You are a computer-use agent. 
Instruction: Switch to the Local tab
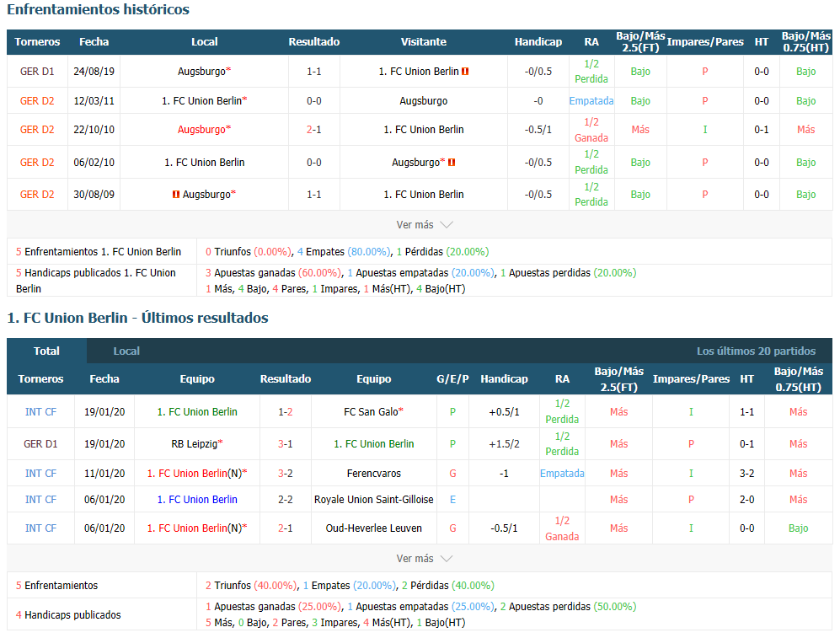pos(126,351)
